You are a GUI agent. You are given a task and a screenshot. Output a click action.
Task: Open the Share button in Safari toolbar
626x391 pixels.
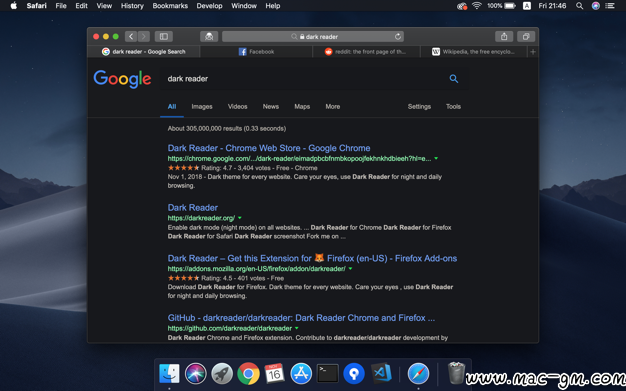(x=504, y=36)
